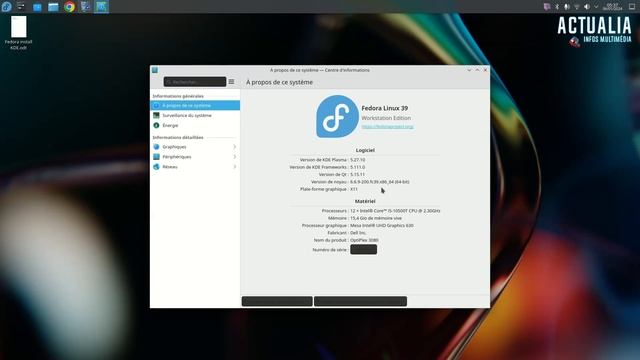Open the Fedora application launcher
640x360 pixels.
7,7
